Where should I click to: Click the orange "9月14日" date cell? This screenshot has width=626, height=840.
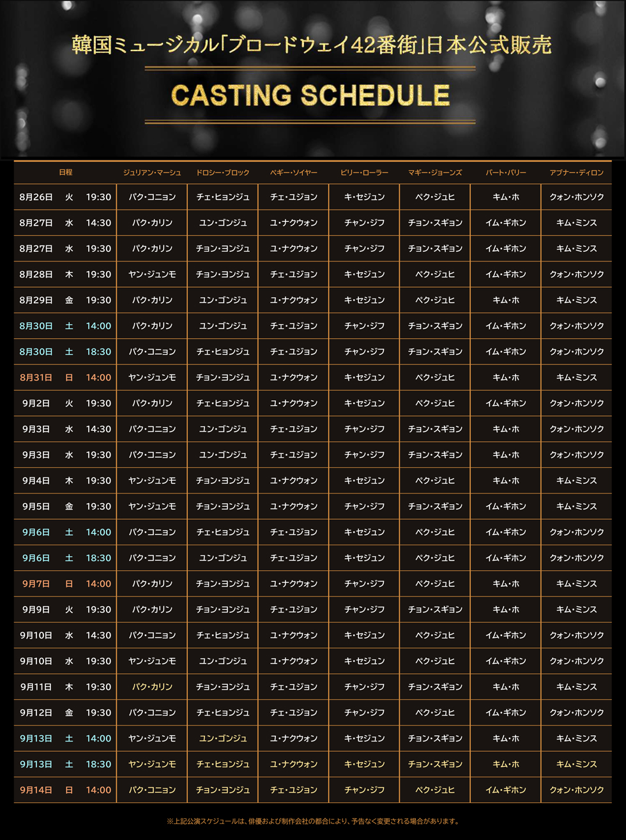36,790
